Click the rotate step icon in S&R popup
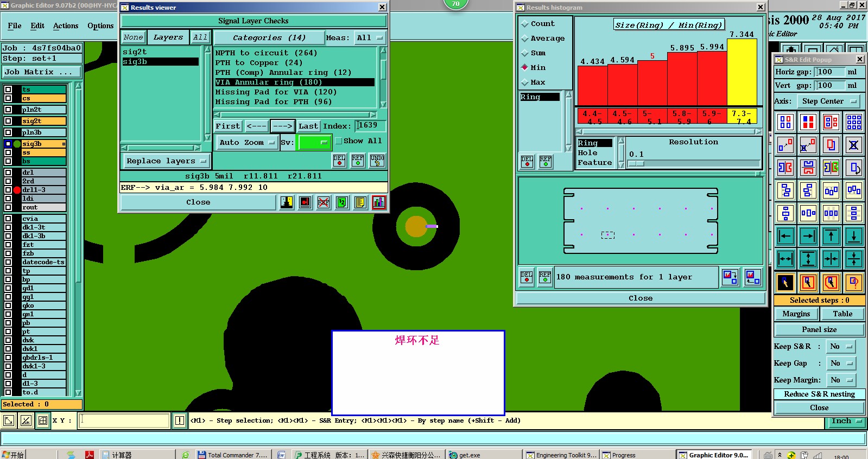The image size is (868, 459). point(854,168)
